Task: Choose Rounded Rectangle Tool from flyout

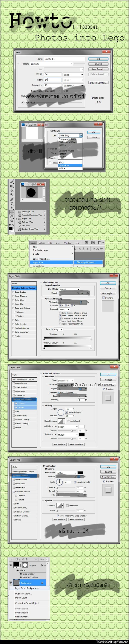Action: point(32,215)
